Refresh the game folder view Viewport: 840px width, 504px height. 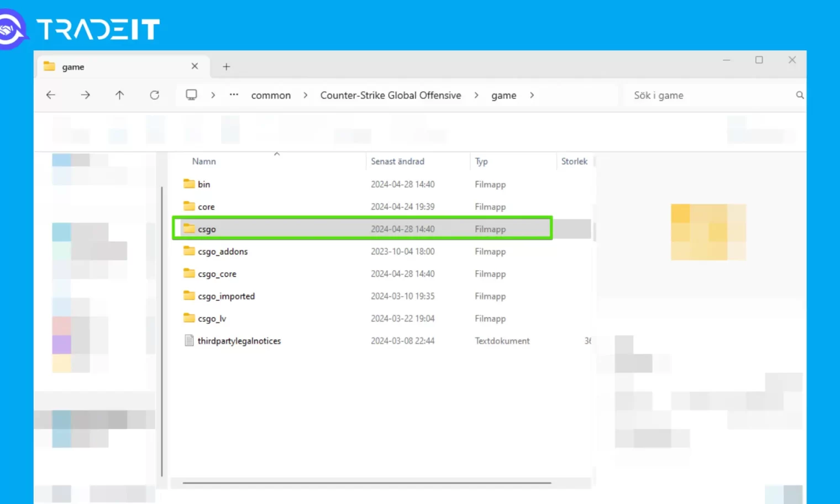[155, 95]
